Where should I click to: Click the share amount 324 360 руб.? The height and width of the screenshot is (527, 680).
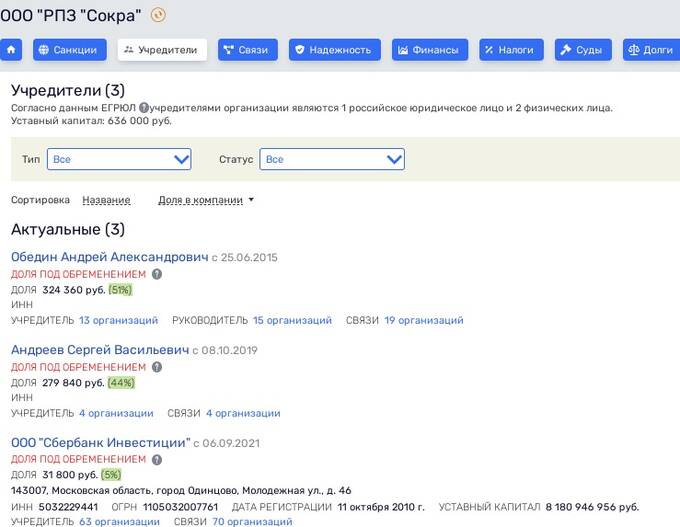[x=74, y=290]
